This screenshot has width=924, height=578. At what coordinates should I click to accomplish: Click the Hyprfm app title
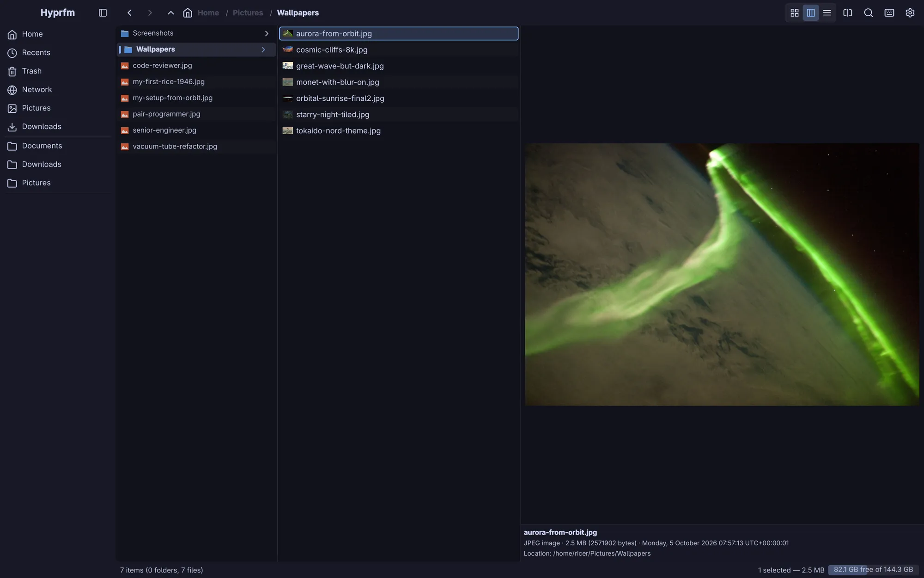tap(58, 12)
